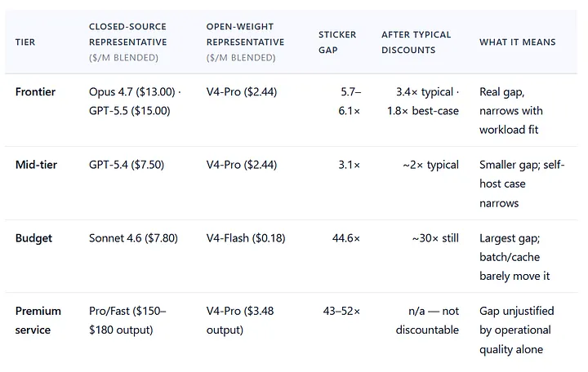Click the Sticker Gap column header
Viewport: 588px width, 372px height.
(337, 42)
